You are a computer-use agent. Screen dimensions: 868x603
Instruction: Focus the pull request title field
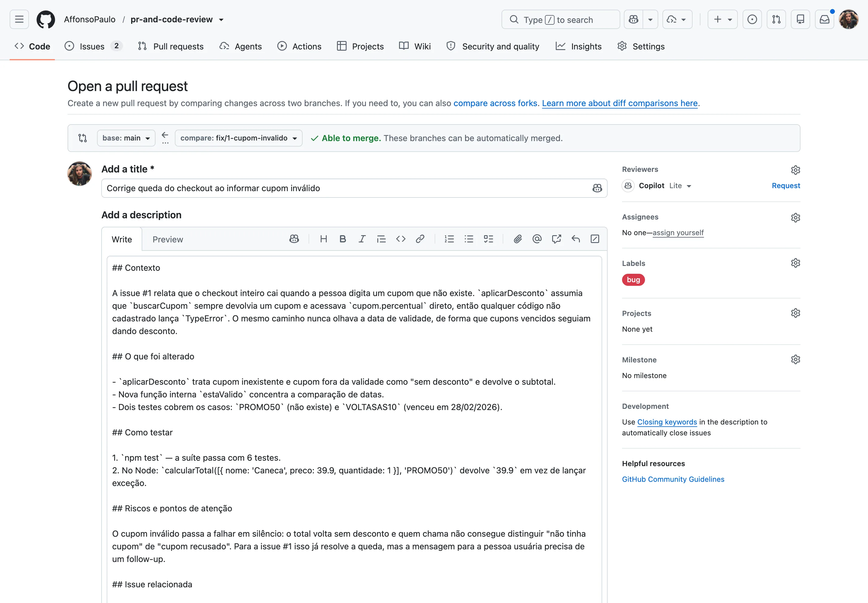point(354,188)
